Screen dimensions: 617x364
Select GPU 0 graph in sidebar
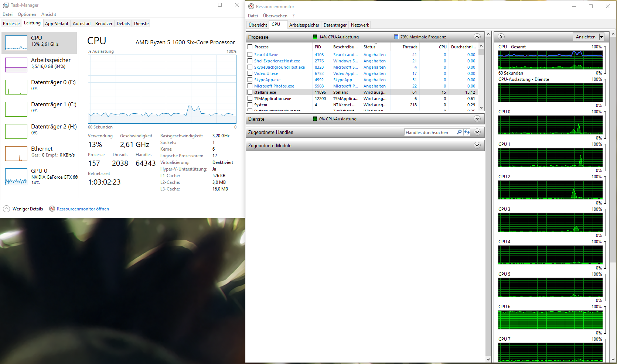coord(16,176)
